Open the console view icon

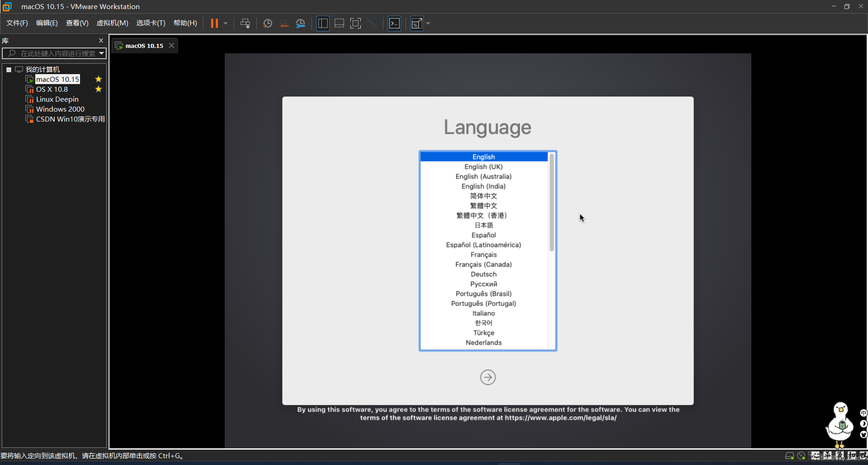[x=394, y=23]
